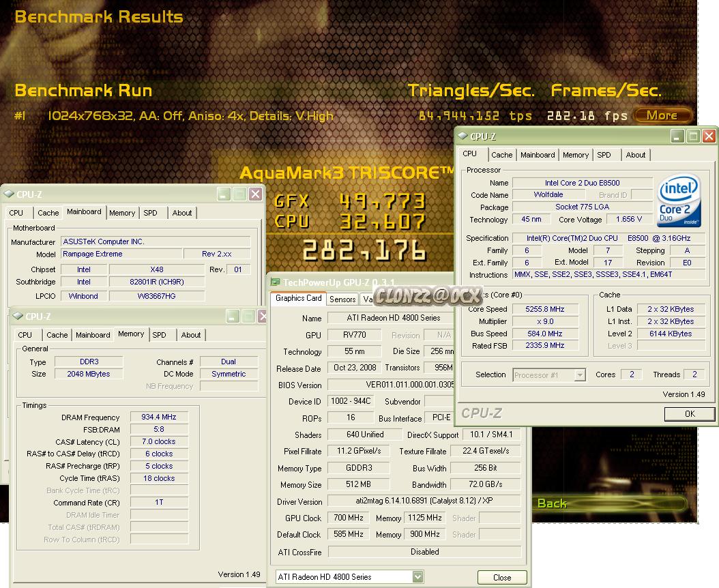Click the Core Speed 5255.8 MHz value
Image resolution: width=719 pixels, height=588 pixels.
click(x=545, y=309)
